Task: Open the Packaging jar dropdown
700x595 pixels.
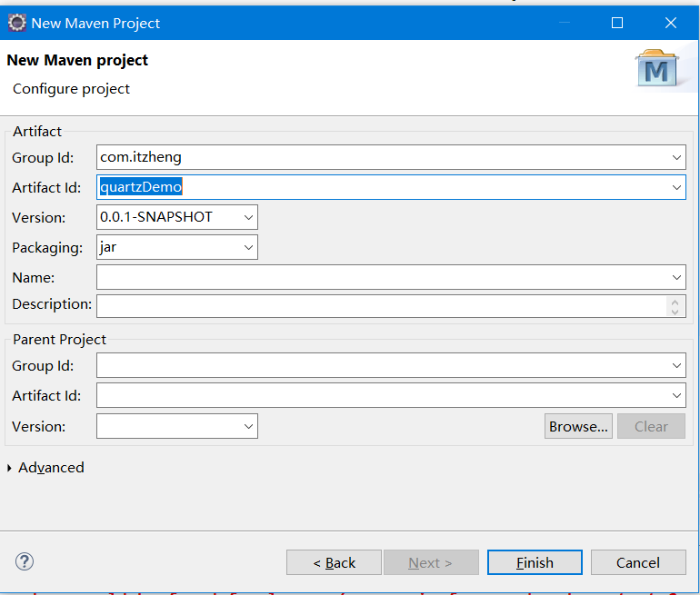Action: click(x=248, y=247)
